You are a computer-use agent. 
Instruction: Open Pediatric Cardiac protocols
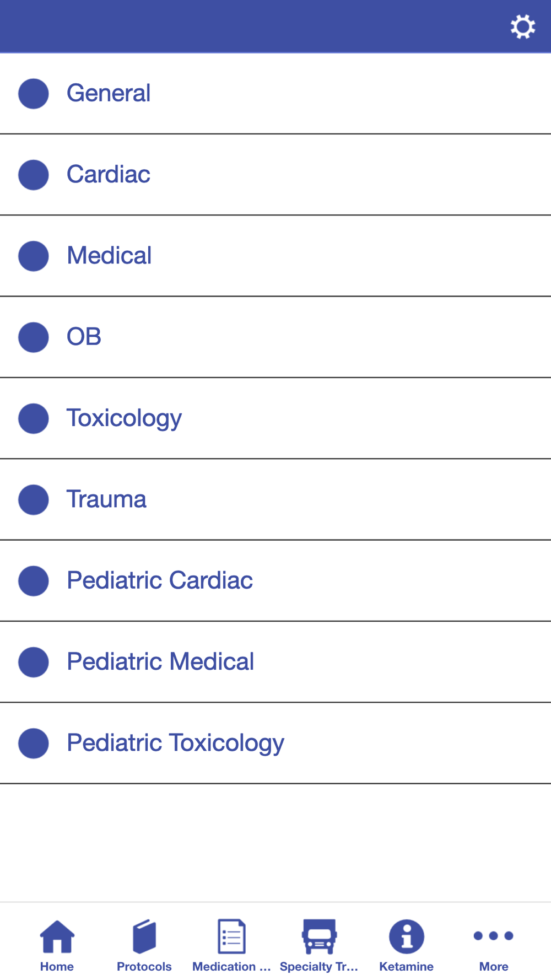160,580
